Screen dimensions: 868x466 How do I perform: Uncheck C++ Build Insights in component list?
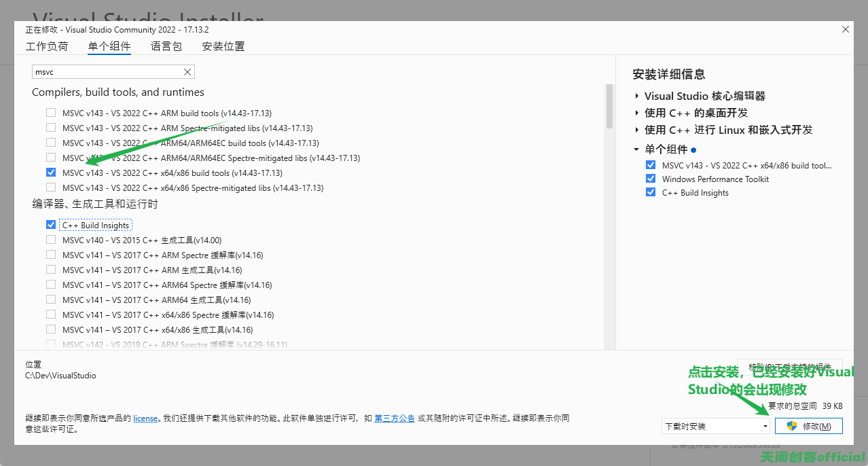pyautogui.click(x=51, y=225)
